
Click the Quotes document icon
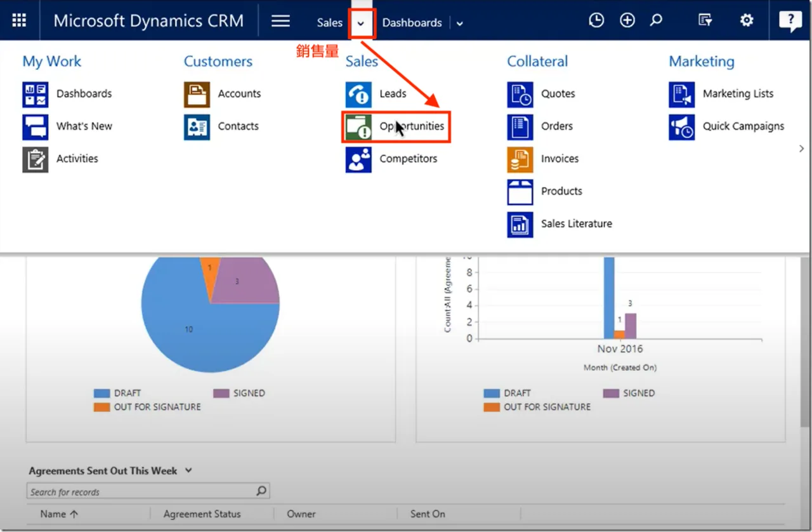520,94
